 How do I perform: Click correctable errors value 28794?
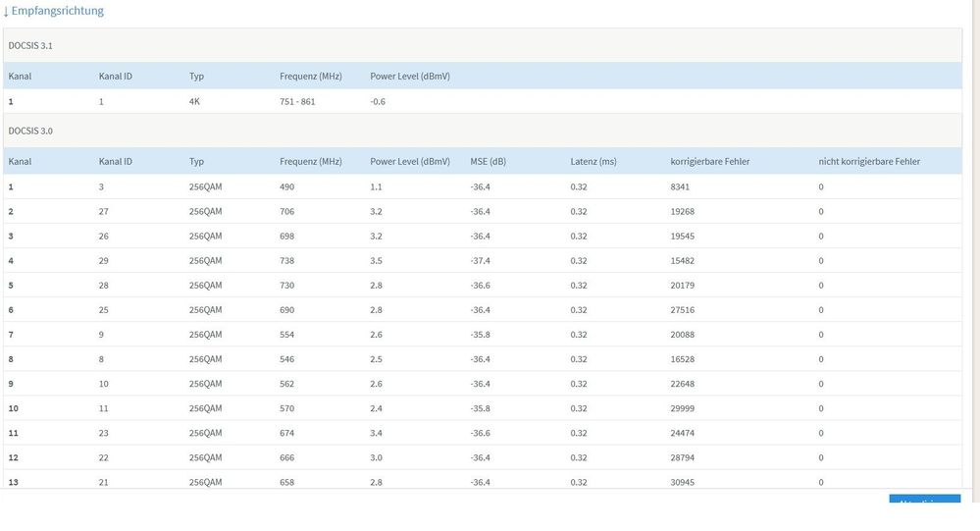click(x=683, y=457)
